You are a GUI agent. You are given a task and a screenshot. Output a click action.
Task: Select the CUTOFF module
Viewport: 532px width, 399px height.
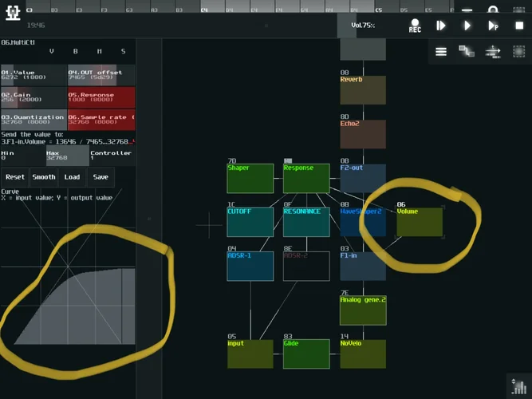coord(250,222)
